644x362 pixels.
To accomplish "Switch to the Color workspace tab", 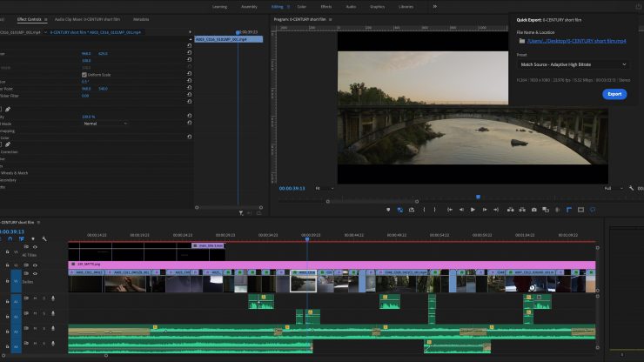I will (301, 6).
